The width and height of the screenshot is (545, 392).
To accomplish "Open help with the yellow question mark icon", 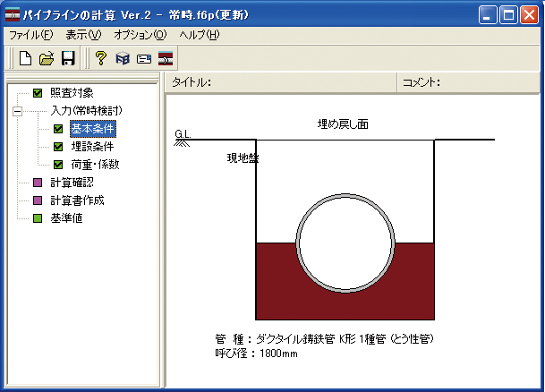I will click(101, 58).
